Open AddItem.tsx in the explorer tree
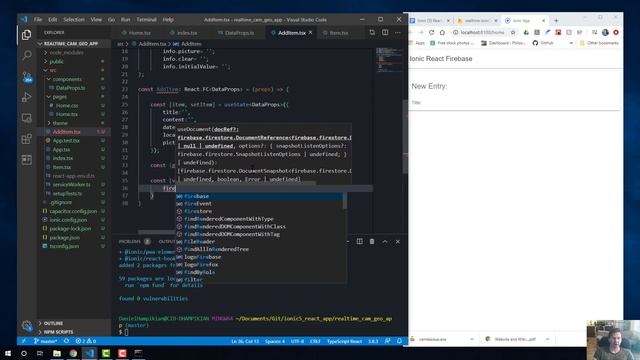Screen dimensions: 640x360 (x=67, y=132)
